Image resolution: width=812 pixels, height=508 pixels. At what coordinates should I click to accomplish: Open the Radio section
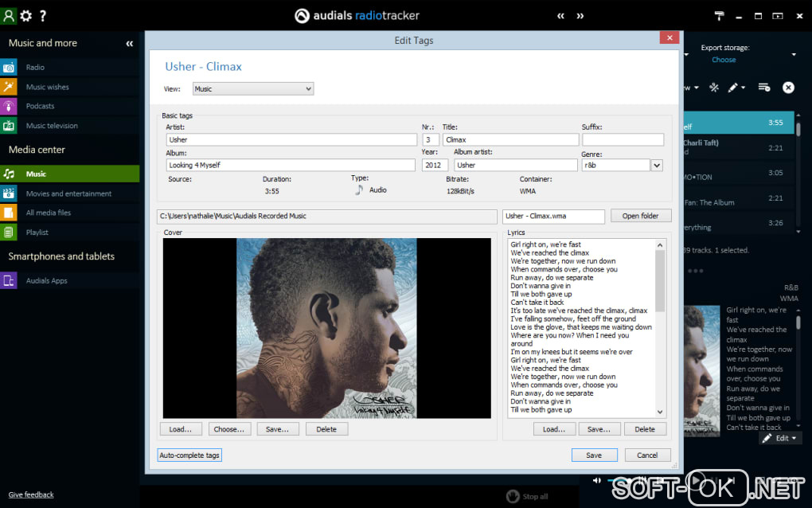pyautogui.click(x=70, y=68)
